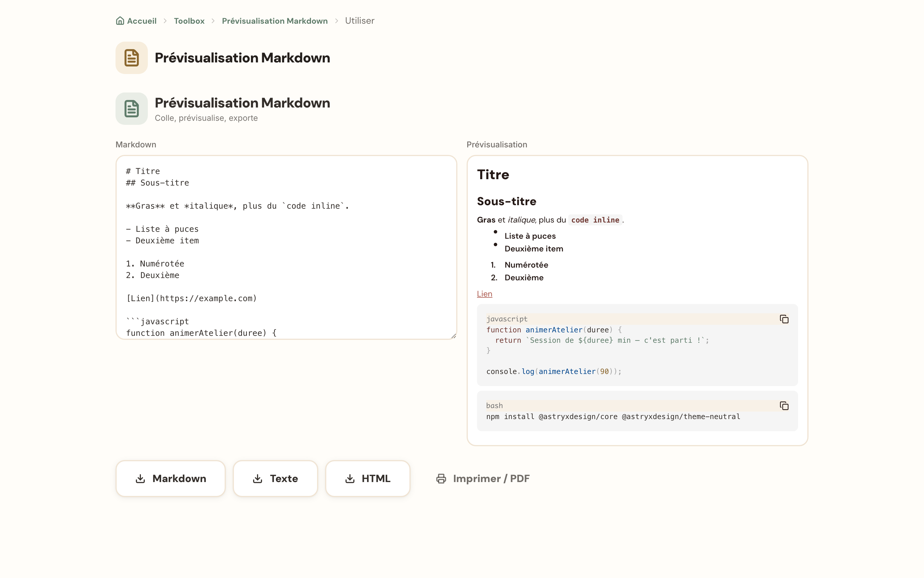Click the download icon on Markdown button
This screenshot has height=578, width=924.
point(140,479)
